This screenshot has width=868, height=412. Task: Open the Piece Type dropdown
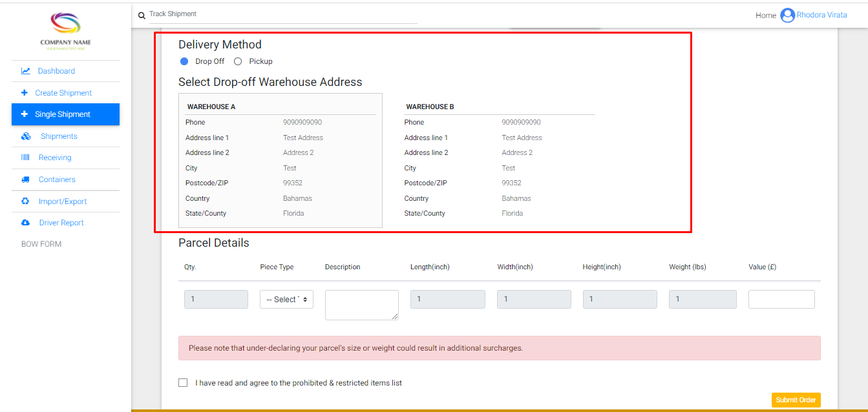point(286,300)
